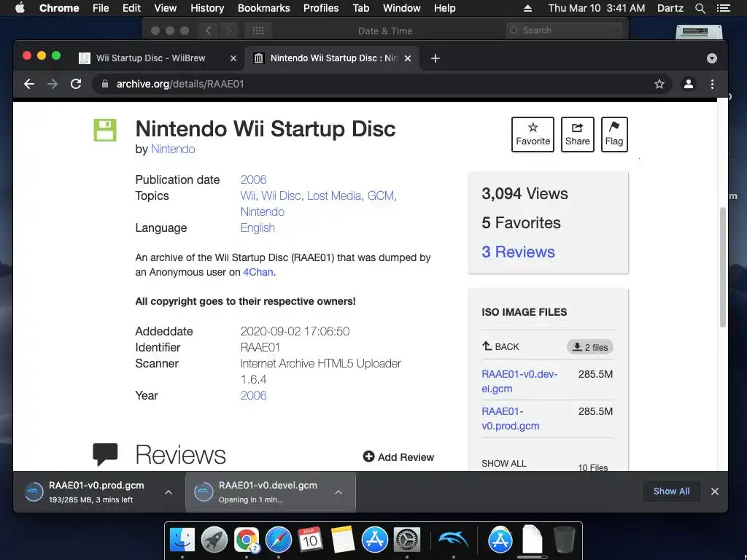
Task: Open Chrome's three-dot menu
Action: (712, 85)
